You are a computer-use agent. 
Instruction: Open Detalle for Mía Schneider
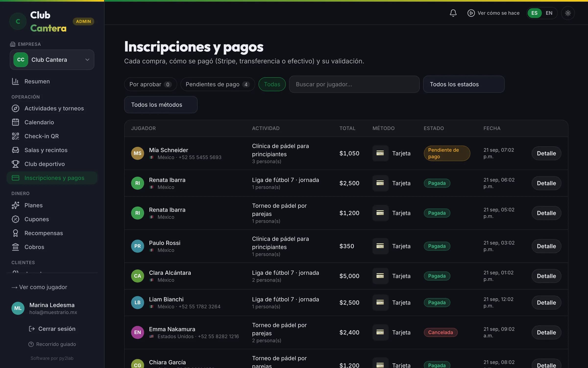tap(546, 153)
